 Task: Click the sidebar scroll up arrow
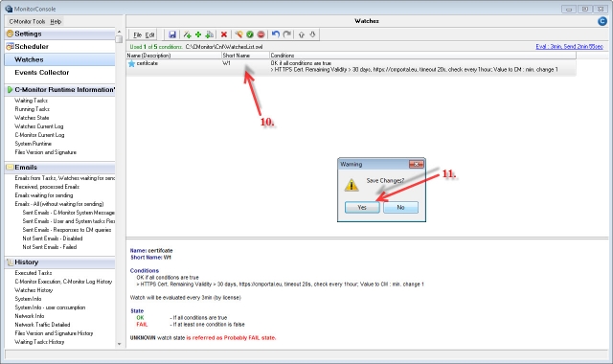click(x=119, y=32)
